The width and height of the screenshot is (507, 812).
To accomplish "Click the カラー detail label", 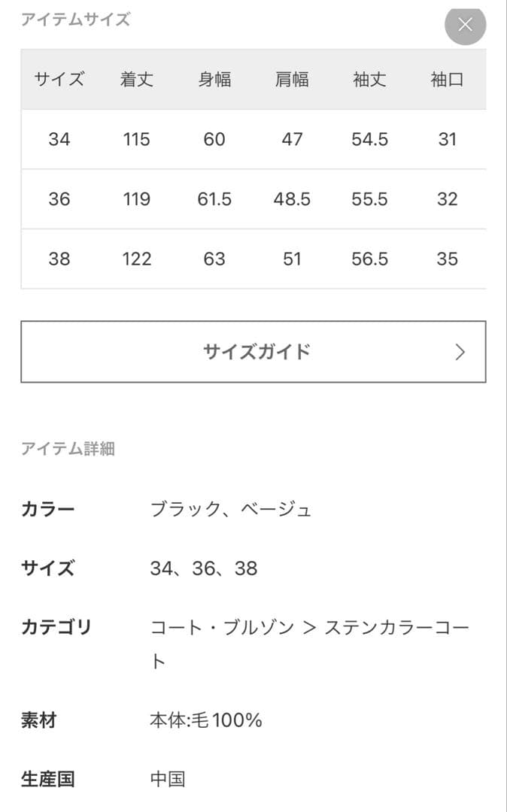I will tap(47, 509).
